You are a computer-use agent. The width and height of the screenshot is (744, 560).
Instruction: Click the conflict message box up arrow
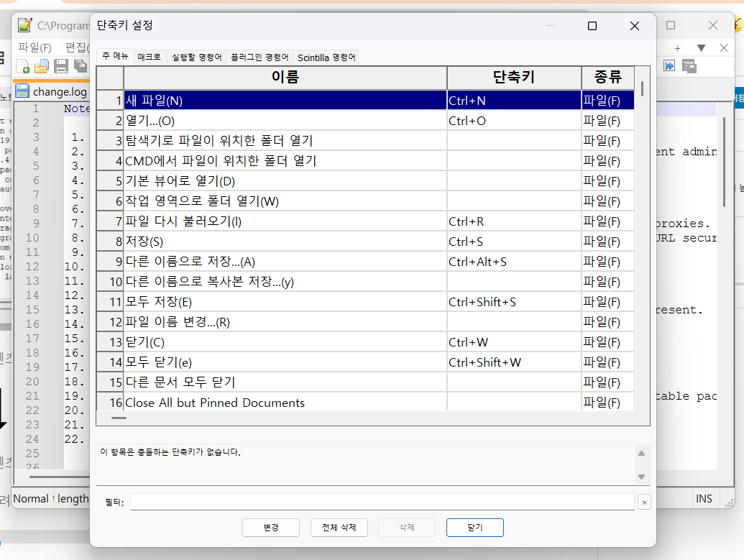tap(641, 453)
